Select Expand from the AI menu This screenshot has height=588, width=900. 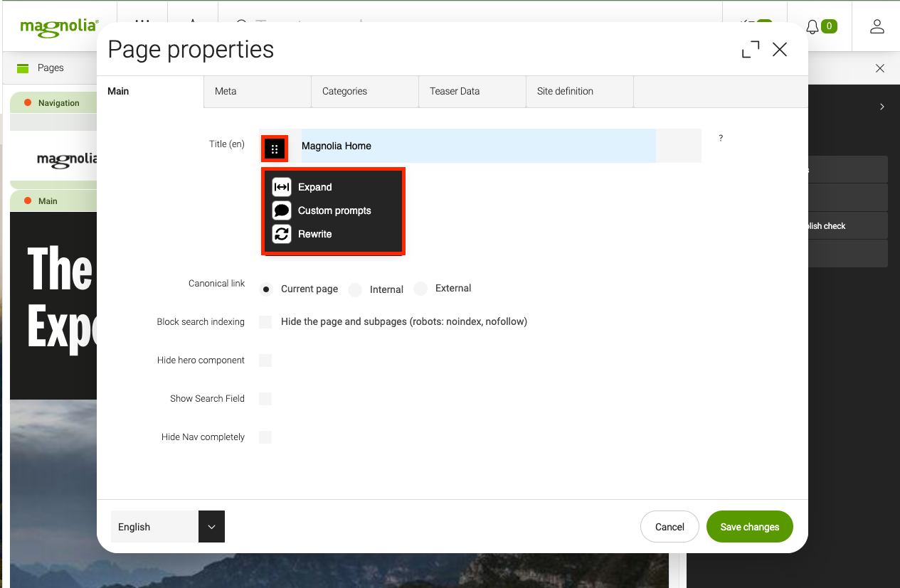pos(315,187)
